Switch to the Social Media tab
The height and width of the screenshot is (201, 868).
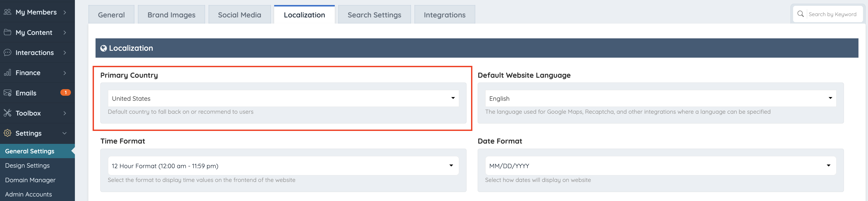(x=239, y=15)
